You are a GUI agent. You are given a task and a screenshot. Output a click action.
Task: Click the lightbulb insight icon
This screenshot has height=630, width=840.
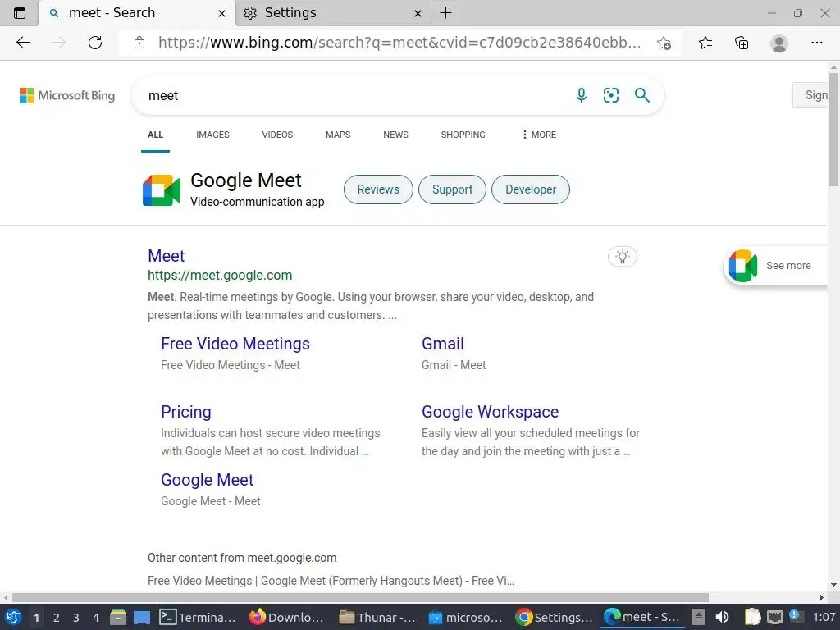[622, 257]
